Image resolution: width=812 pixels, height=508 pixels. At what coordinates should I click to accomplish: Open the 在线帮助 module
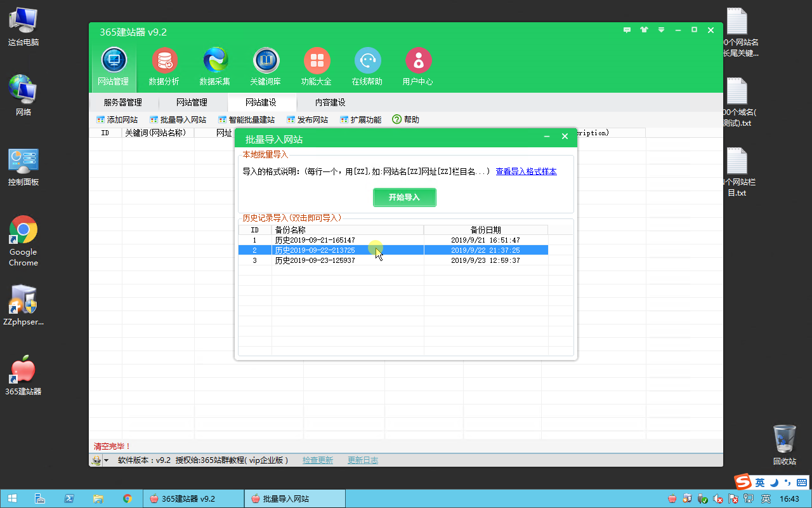367,67
